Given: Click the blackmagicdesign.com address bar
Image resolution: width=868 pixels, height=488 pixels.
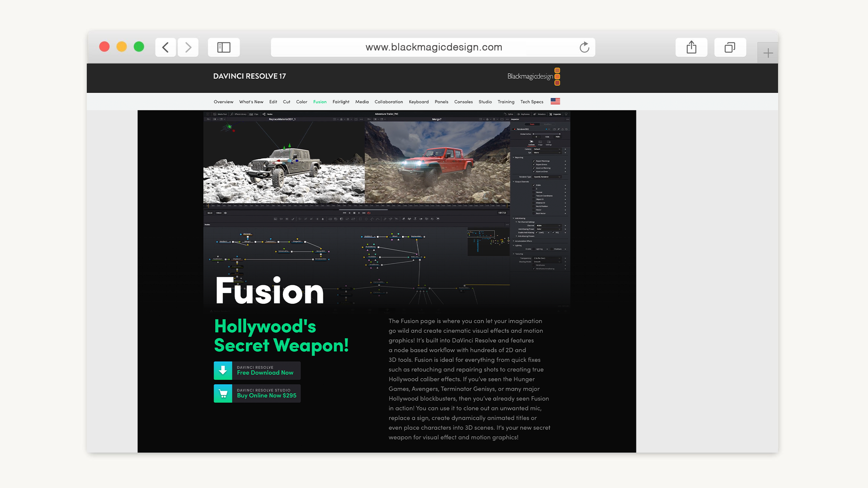Looking at the screenshot, I should click(x=433, y=47).
